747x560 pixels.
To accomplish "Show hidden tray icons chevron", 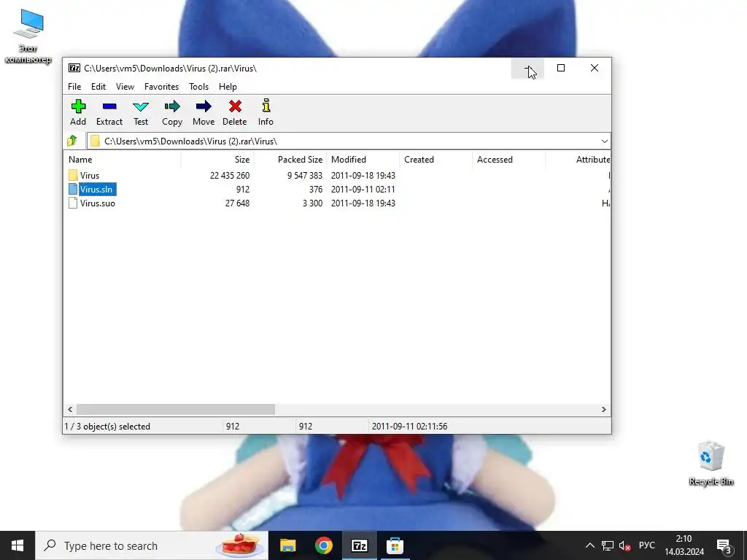I will (589, 545).
